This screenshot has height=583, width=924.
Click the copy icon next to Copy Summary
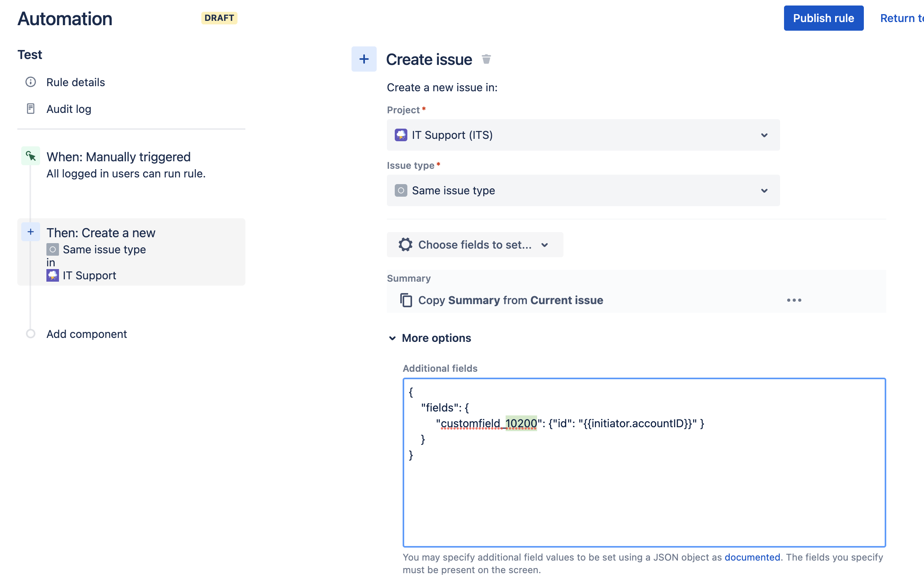pyautogui.click(x=405, y=300)
